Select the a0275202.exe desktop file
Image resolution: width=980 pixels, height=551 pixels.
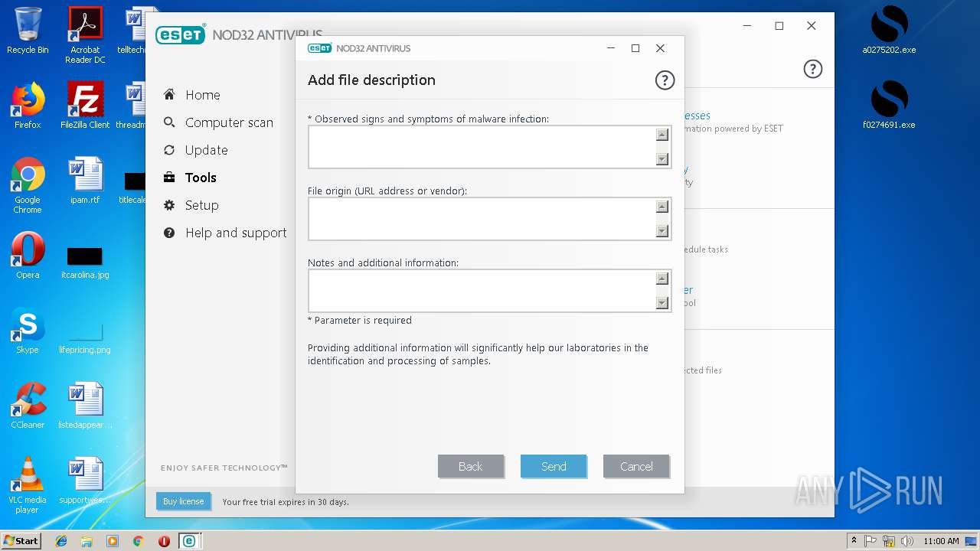coord(889,31)
